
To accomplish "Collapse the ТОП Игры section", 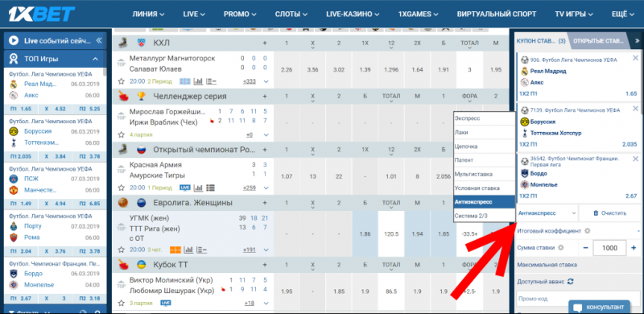I will pyautogui.click(x=95, y=60).
